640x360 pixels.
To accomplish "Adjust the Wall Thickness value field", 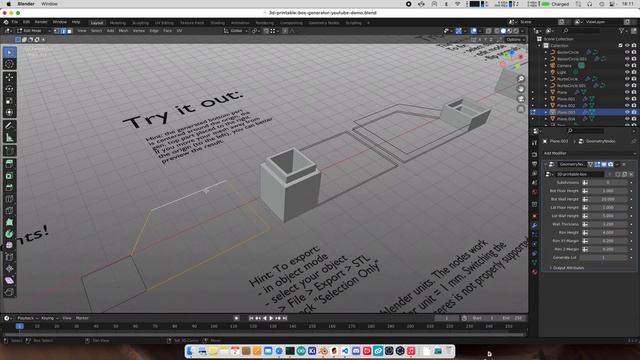I will point(608,224).
